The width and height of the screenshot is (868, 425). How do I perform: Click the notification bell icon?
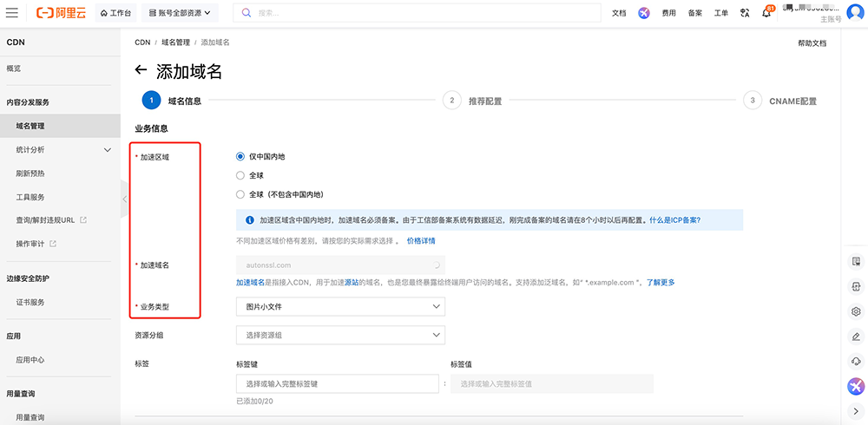[x=766, y=13]
